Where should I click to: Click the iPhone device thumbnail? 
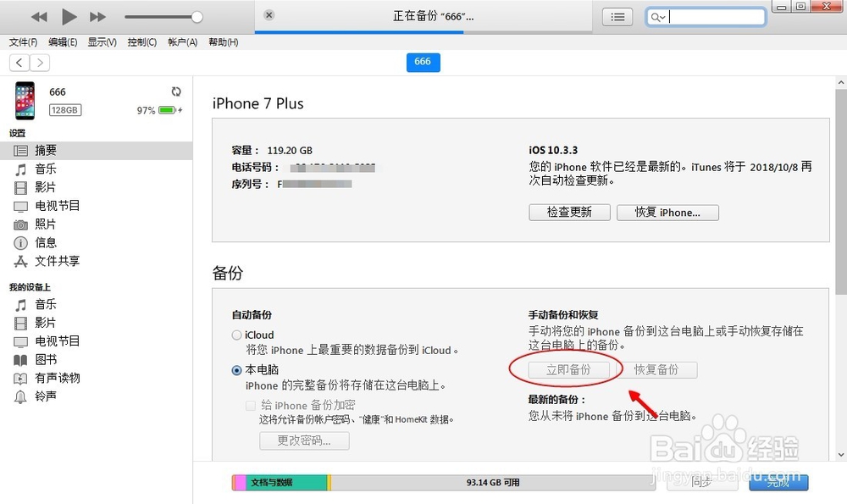[x=25, y=101]
